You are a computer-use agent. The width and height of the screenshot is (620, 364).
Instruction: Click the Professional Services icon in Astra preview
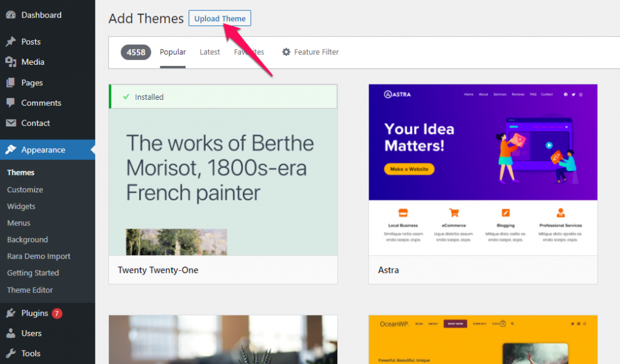point(560,213)
